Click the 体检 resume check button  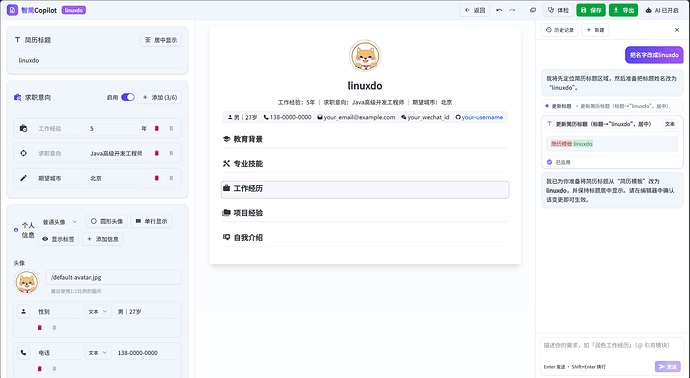558,10
